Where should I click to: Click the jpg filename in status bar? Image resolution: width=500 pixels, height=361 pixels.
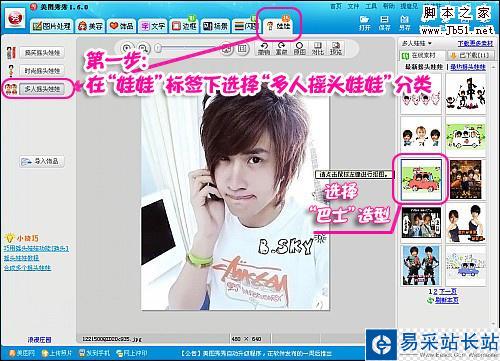(x=112, y=339)
